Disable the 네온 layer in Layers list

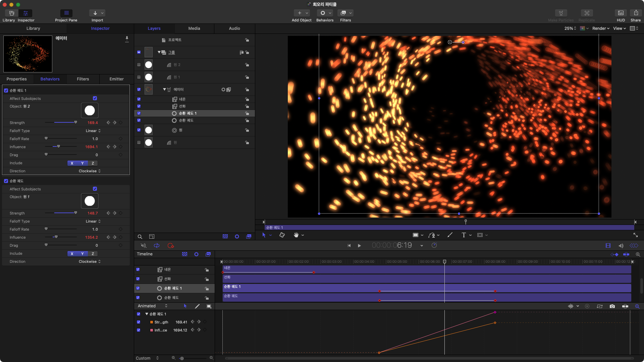pos(139,99)
